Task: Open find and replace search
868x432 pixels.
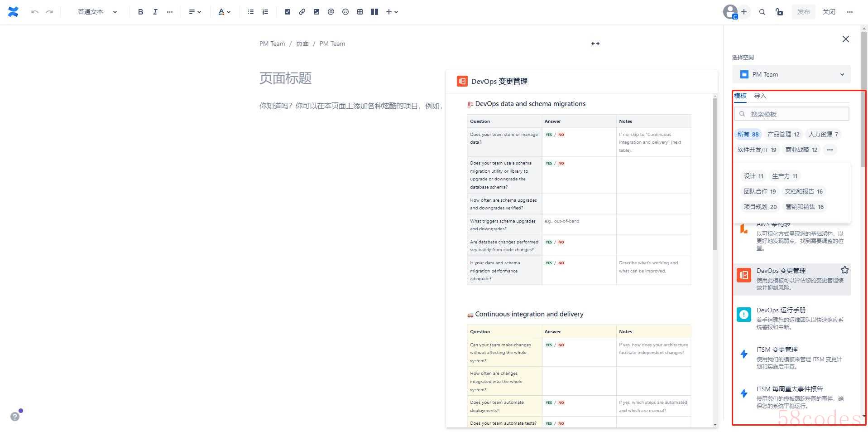Action: pos(762,12)
